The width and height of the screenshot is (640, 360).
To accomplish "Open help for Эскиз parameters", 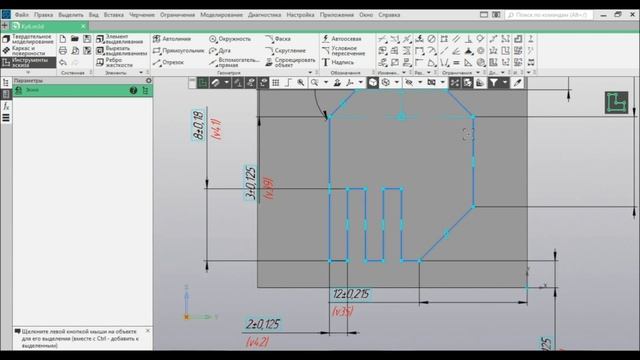I will 133,91.
